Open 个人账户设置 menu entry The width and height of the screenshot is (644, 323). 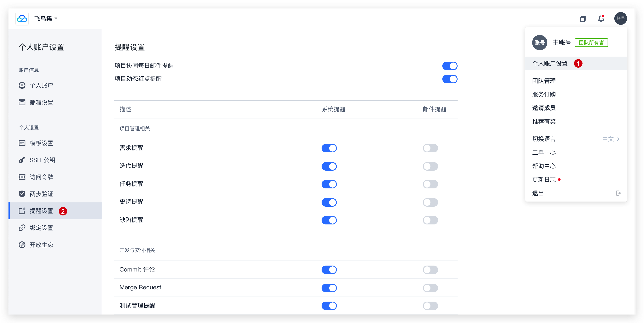click(550, 64)
